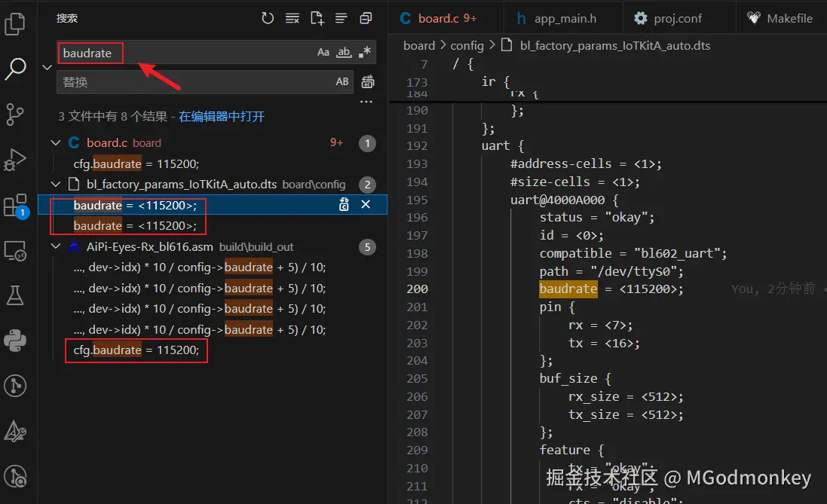Replace the highlighted baudrate match
This screenshot has height=504, width=827.
tap(344, 205)
